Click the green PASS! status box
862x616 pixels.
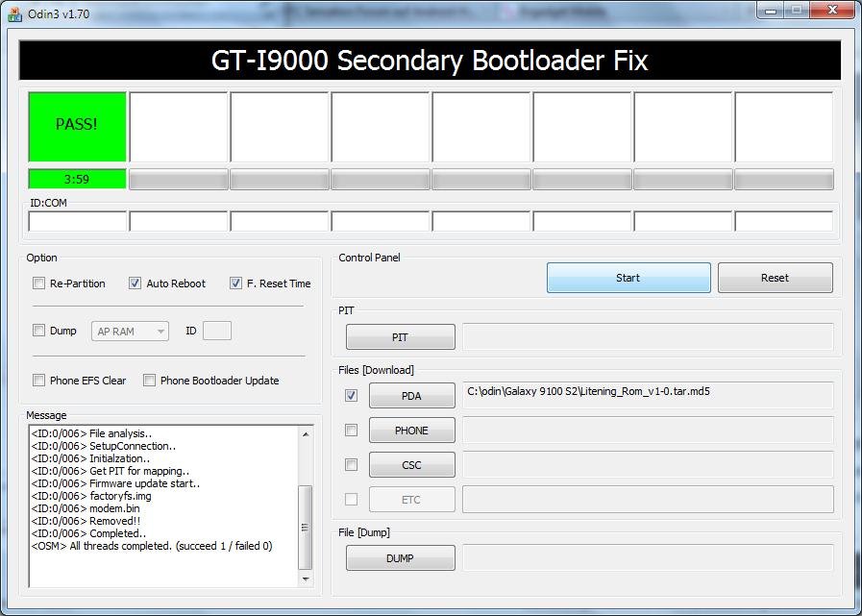77,127
